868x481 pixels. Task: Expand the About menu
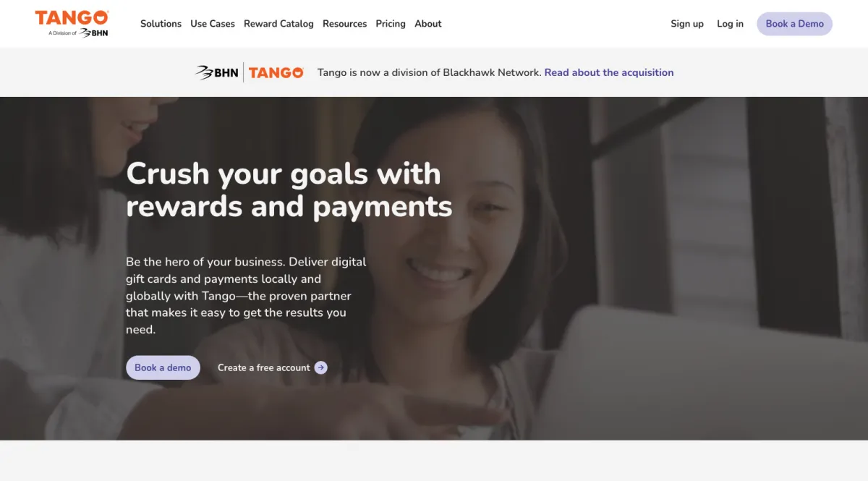(428, 24)
